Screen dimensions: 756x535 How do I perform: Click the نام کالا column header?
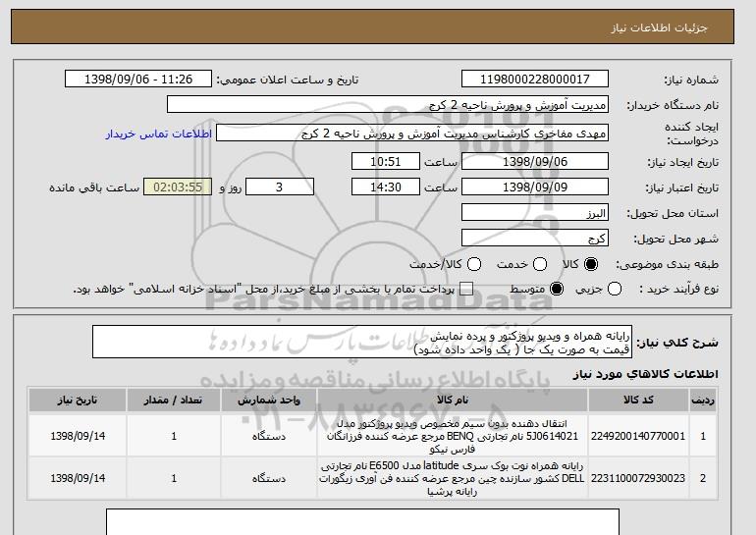point(453,401)
